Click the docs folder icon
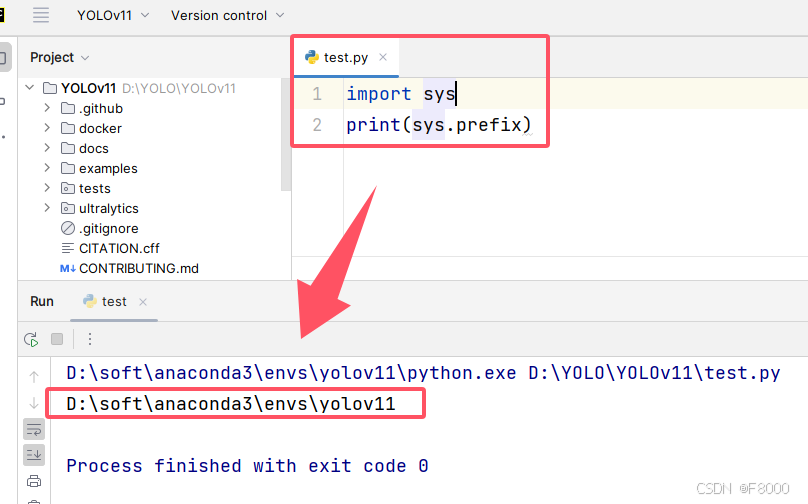 pyautogui.click(x=68, y=148)
